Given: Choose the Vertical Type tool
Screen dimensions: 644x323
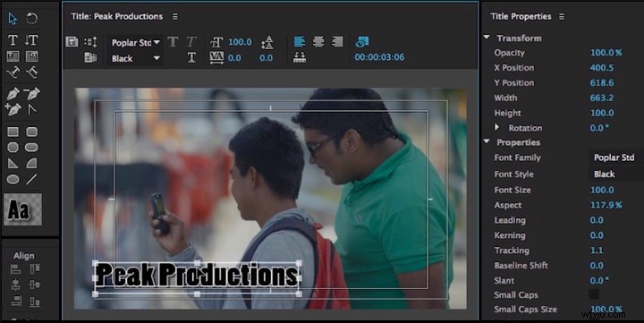Looking at the screenshot, I should tap(31, 40).
